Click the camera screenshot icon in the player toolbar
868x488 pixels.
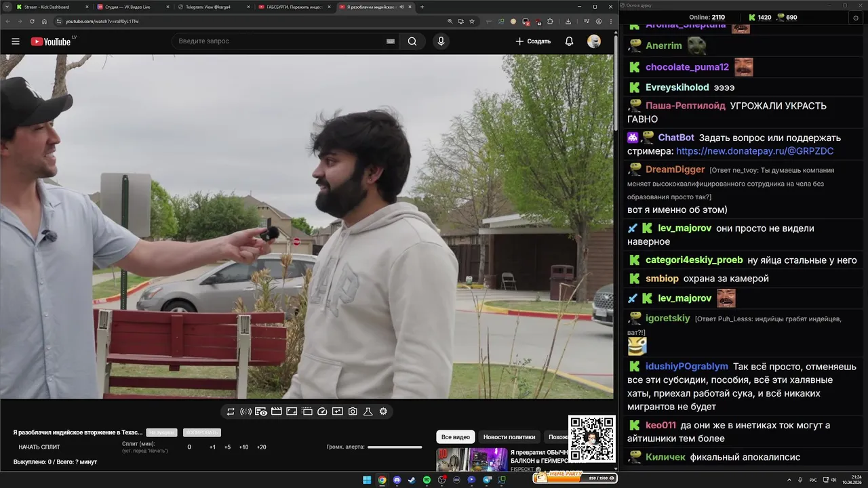pyautogui.click(x=353, y=411)
